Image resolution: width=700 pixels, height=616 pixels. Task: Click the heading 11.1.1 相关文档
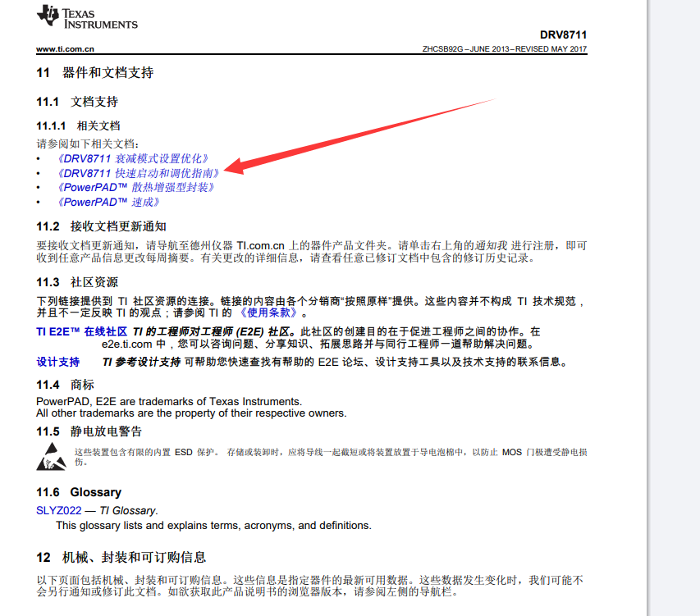coord(78,125)
